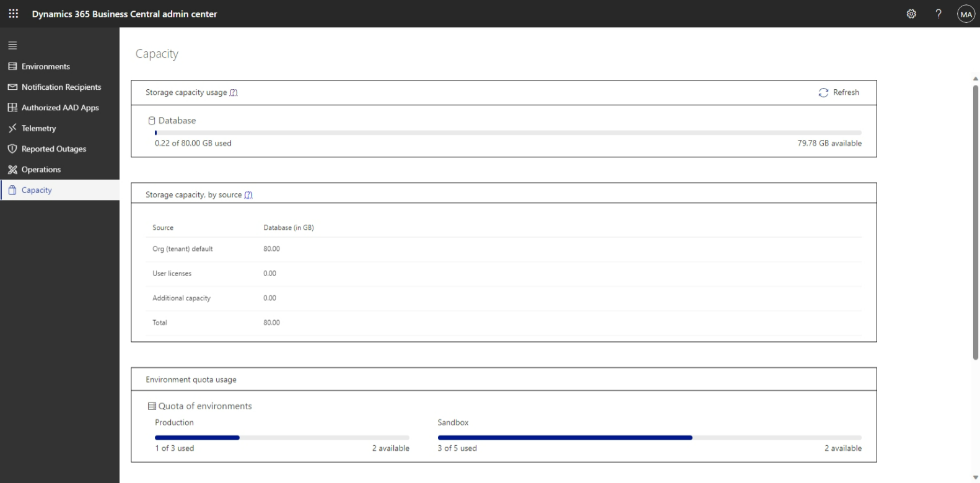Click the "3 of 5 used" text
Image resolution: width=980 pixels, height=483 pixels.
pyautogui.click(x=457, y=448)
